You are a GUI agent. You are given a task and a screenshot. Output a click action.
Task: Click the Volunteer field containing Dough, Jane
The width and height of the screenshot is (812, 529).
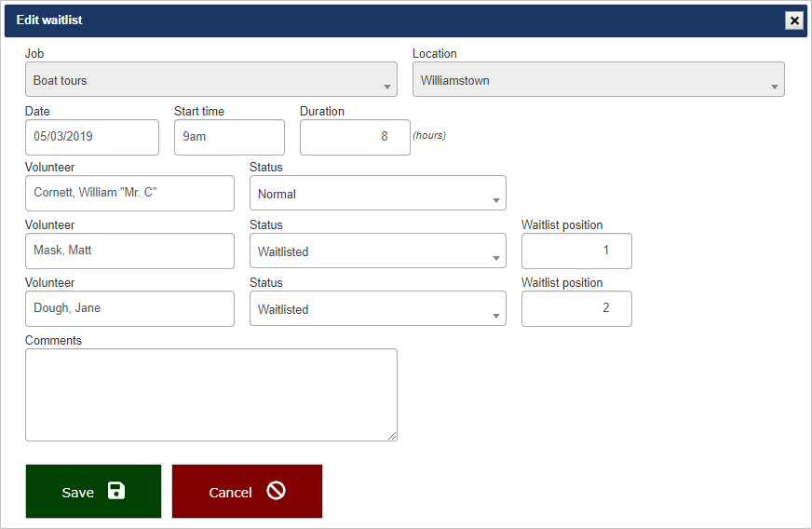(x=129, y=309)
